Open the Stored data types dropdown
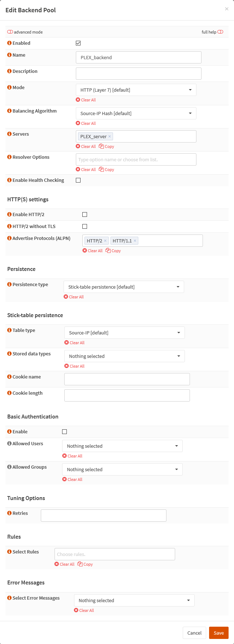 124,356
